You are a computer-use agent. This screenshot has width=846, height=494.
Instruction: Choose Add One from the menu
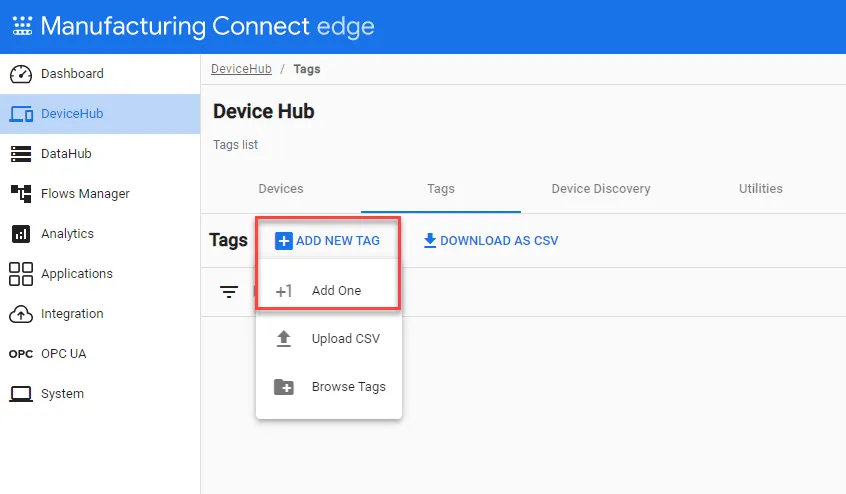coord(329,291)
